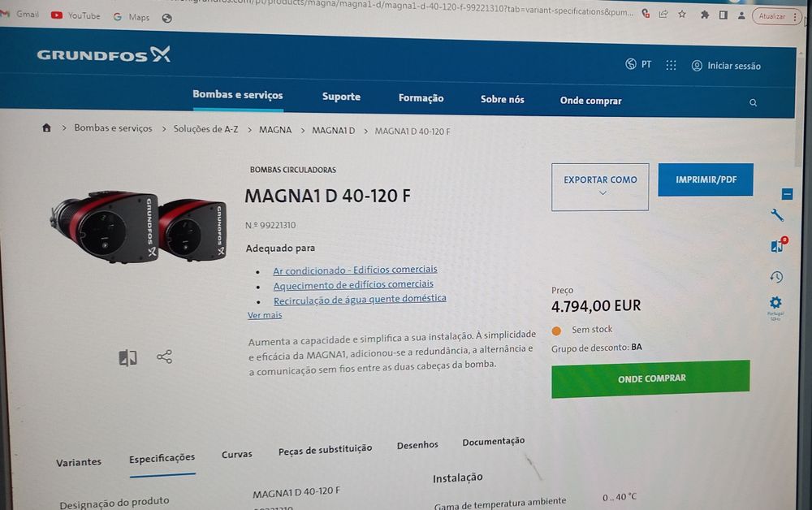This screenshot has width=812, height=510.
Task: Click the green Onde Comprar button
Action: point(650,378)
